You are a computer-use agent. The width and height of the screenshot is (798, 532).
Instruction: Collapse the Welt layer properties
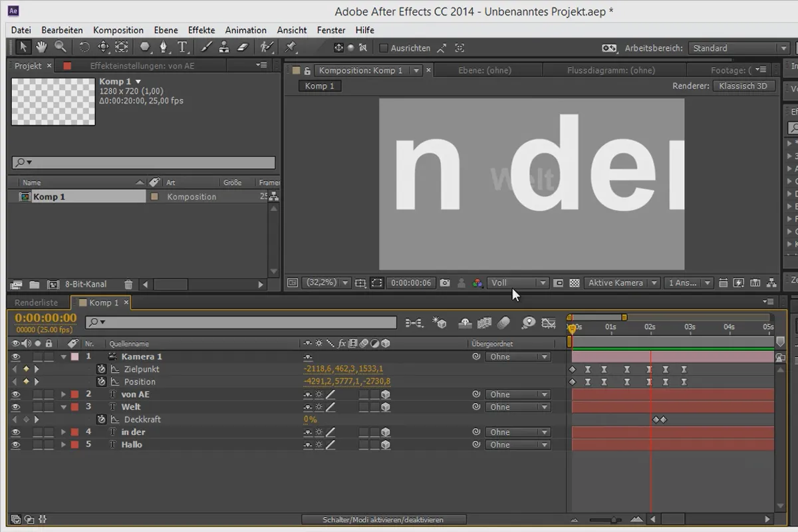point(64,407)
